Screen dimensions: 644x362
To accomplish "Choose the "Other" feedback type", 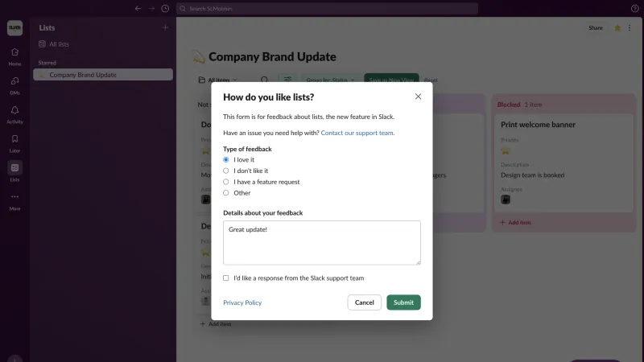I will tap(226, 193).
